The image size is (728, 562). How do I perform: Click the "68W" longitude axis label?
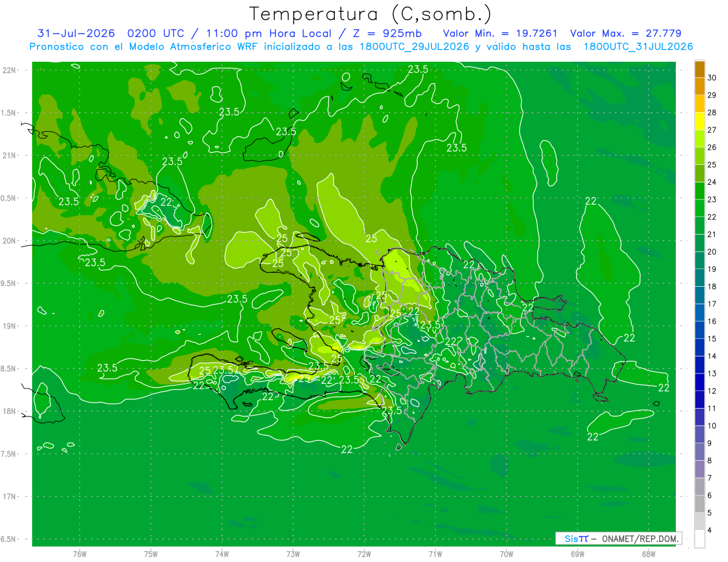(x=648, y=554)
